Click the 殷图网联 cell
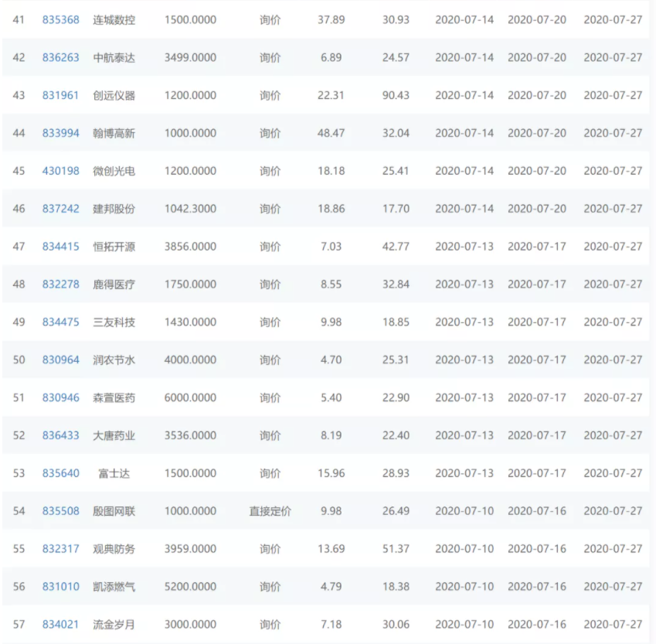The width and height of the screenshot is (656, 644). pyautogui.click(x=114, y=511)
